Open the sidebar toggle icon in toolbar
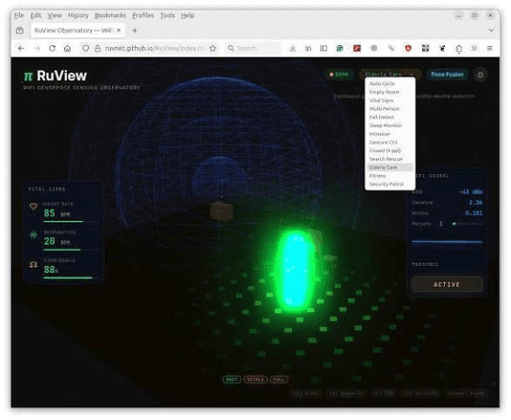 [x=323, y=49]
